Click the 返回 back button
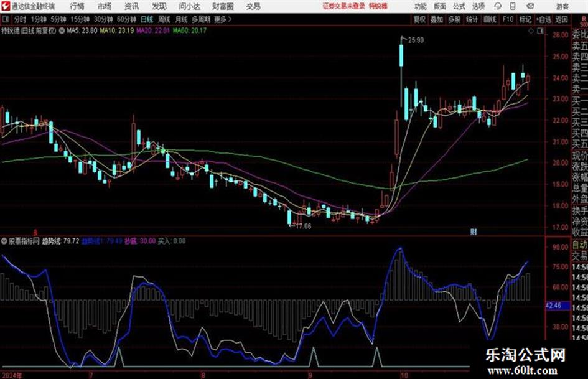This screenshot has width=588, height=379. coord(561,19)
